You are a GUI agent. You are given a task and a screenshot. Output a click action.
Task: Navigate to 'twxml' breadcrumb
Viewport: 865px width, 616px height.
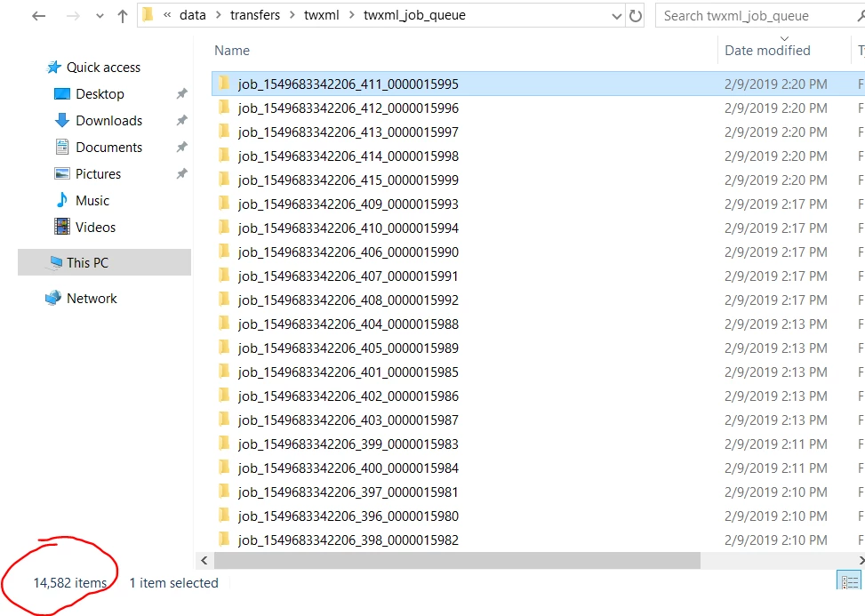click(x=322, y=15)
